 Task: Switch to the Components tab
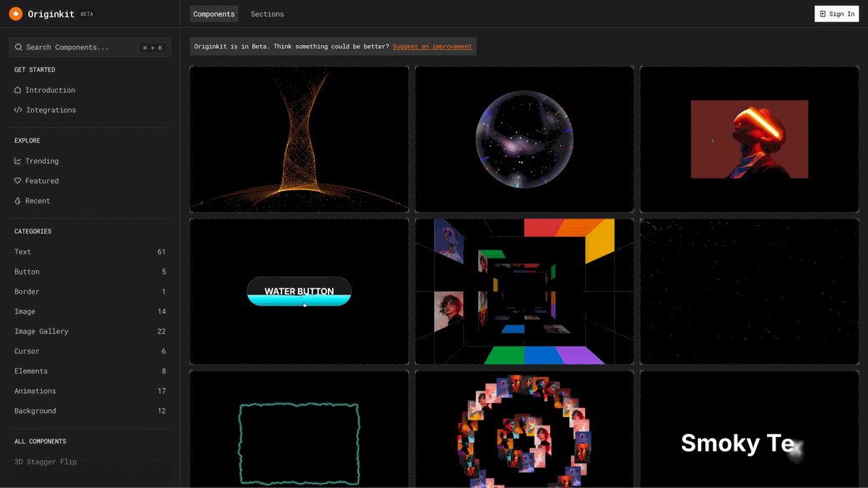(x=214, y=14)
